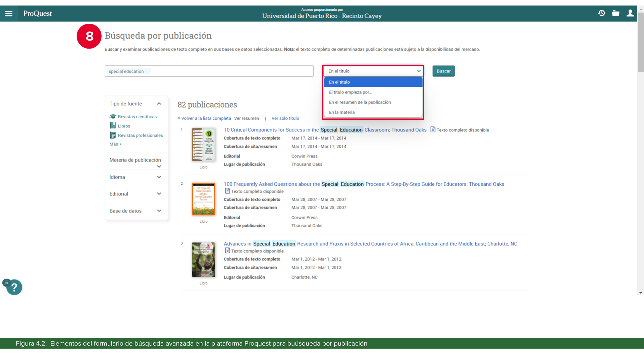Open the hamburger main menu
Image resolution: width=644 pixels, height=362 pixels.
coord(9,14)
